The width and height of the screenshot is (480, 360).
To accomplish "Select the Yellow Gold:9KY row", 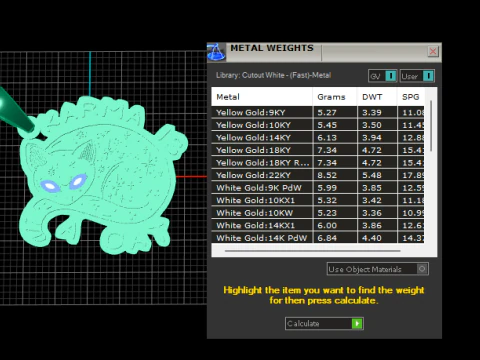I will [318, 112].
